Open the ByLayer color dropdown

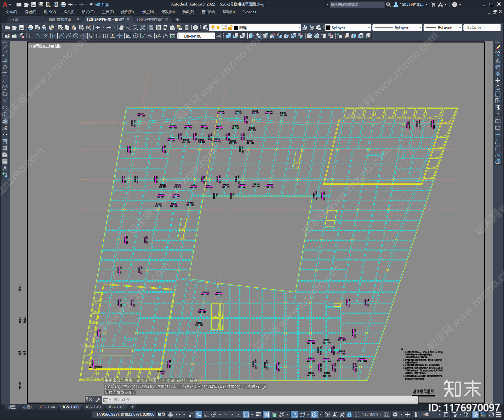point(348,28)
